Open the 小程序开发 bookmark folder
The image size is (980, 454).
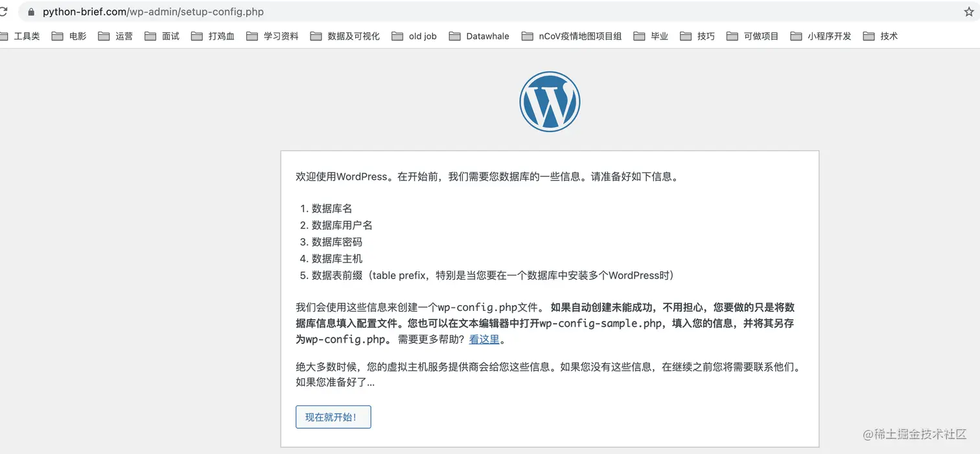point(821,36)
